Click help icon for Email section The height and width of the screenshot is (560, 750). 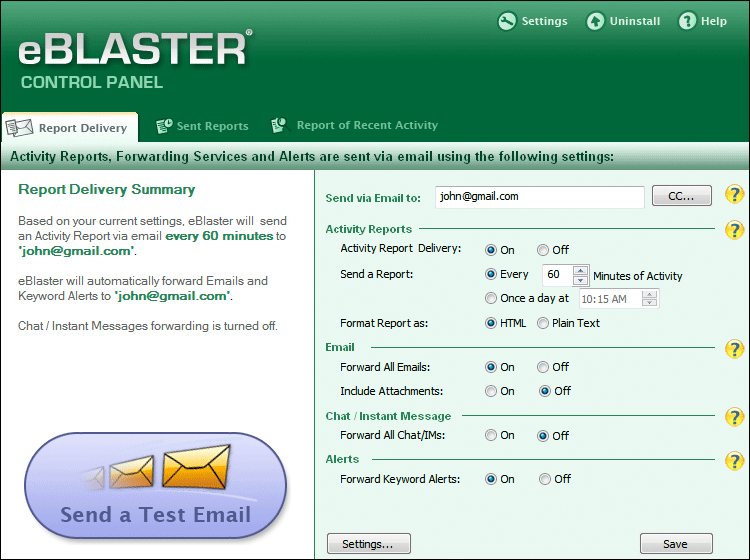(x=734, y=348)
